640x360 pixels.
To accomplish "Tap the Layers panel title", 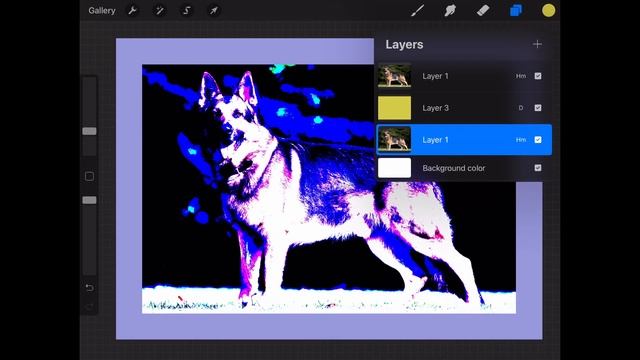I will 404,44.
